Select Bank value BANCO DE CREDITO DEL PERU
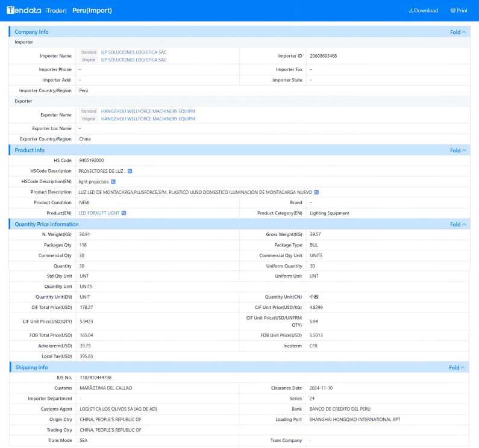The height and width of the screenshot is (448, 479). pos(340,409)
